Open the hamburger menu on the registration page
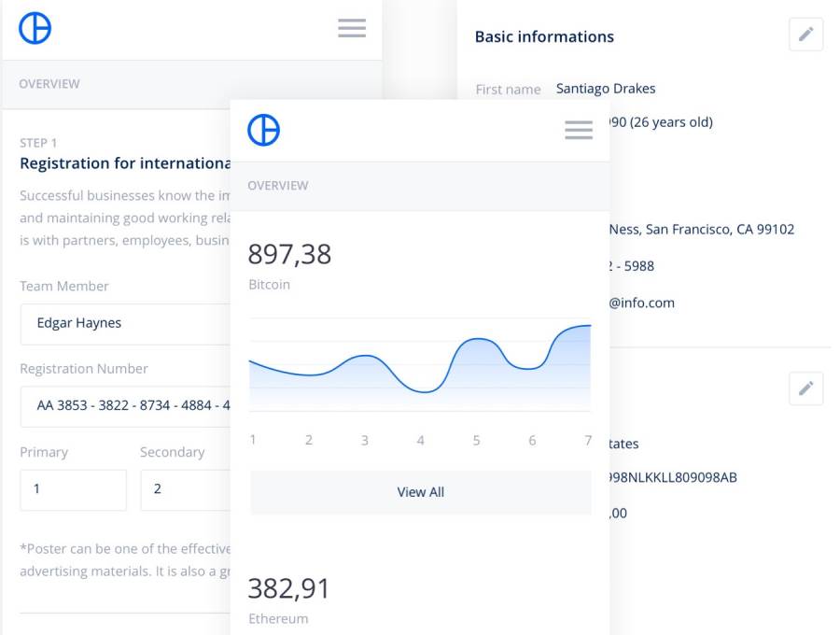The image size is (840, 635). tap(352, 29)
